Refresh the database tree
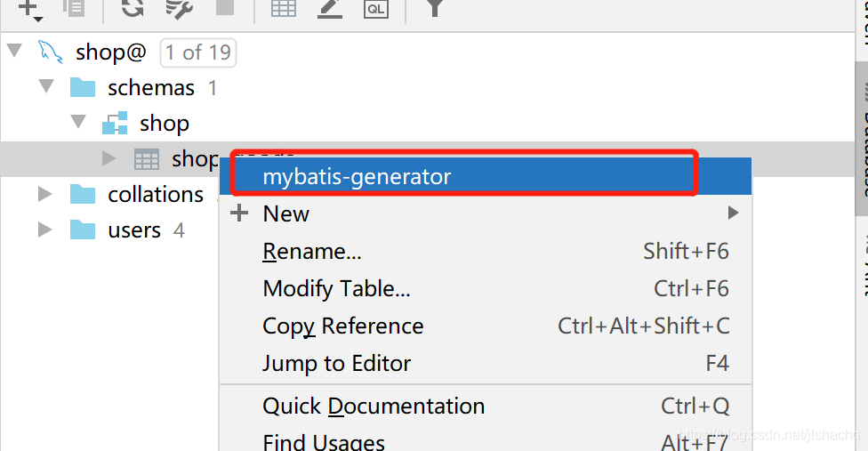Image resolution: width=868 pixels, height=451 pixels. (x=133, y=9)
